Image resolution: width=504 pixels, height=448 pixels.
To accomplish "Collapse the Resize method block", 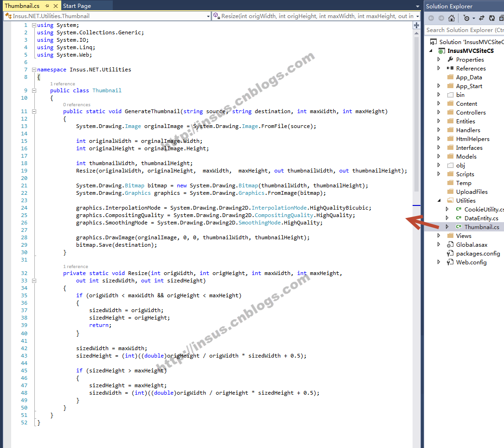I will tap(34, 281).
